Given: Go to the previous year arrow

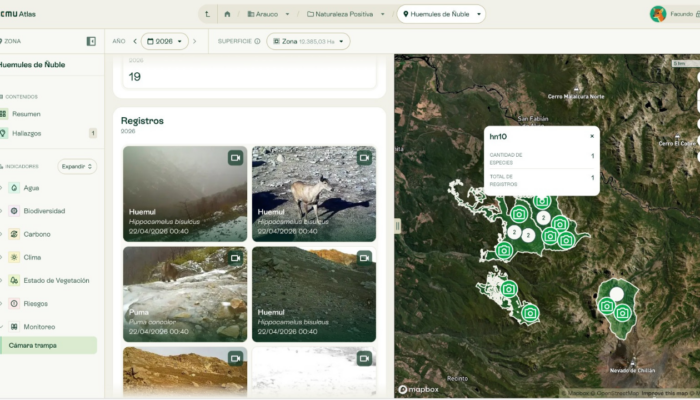Looking at the screenshot, I should pos(135,42).
